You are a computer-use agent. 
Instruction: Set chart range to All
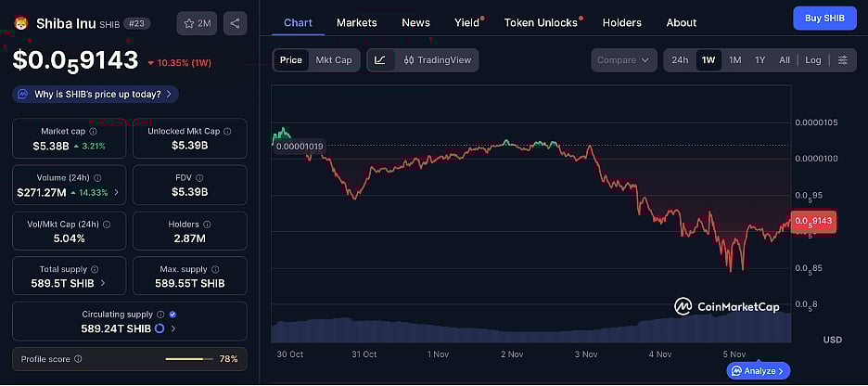pos(785,59)
